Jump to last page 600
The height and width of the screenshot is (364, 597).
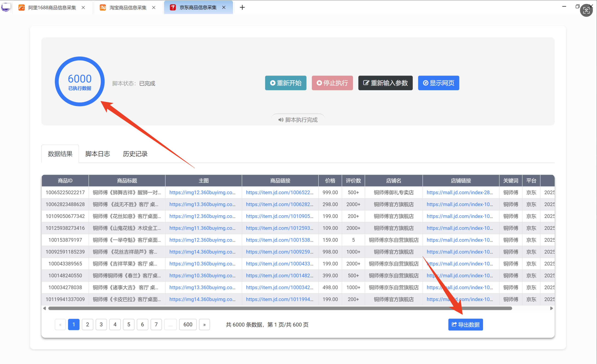click(188, 324)
